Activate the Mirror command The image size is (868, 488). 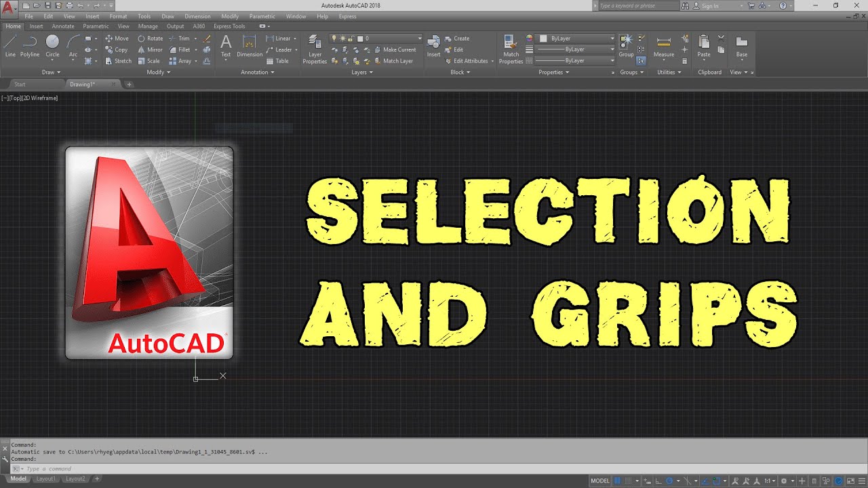151,49
